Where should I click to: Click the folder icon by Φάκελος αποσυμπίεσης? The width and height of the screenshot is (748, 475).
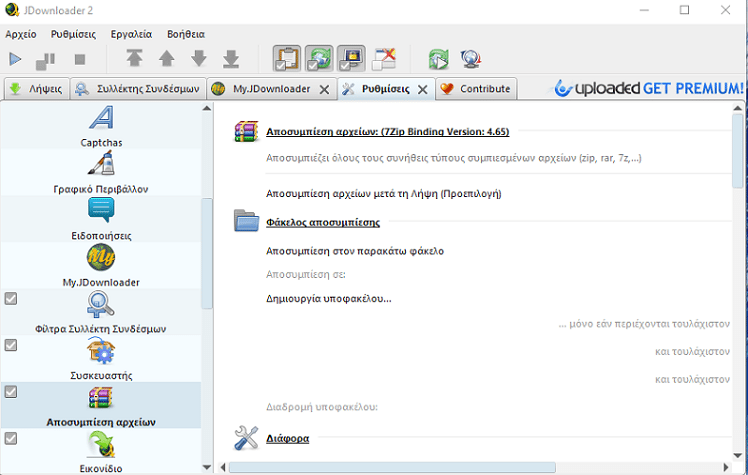tap(246, 220)
